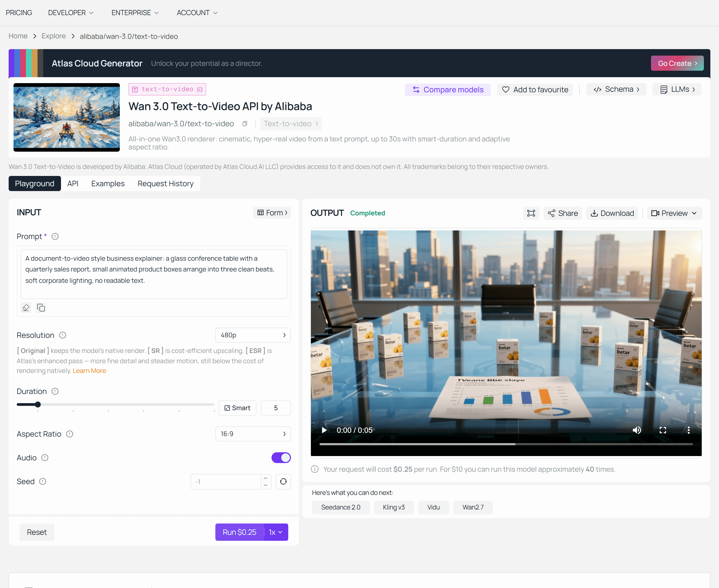Open the Aspect Ratio 16:9 selector
Screen dimensions: 719x588
point(253,434)
